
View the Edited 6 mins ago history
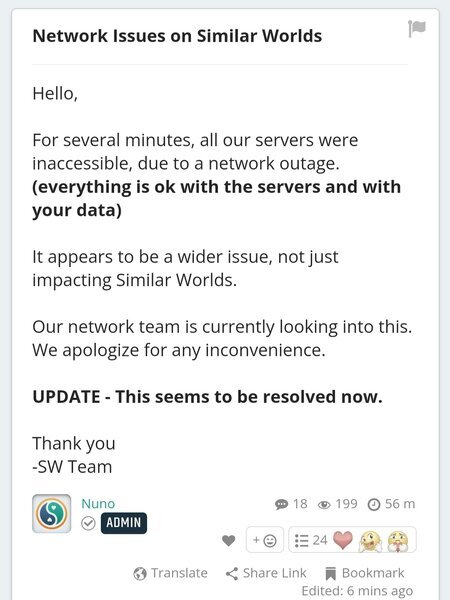point(357,591)
